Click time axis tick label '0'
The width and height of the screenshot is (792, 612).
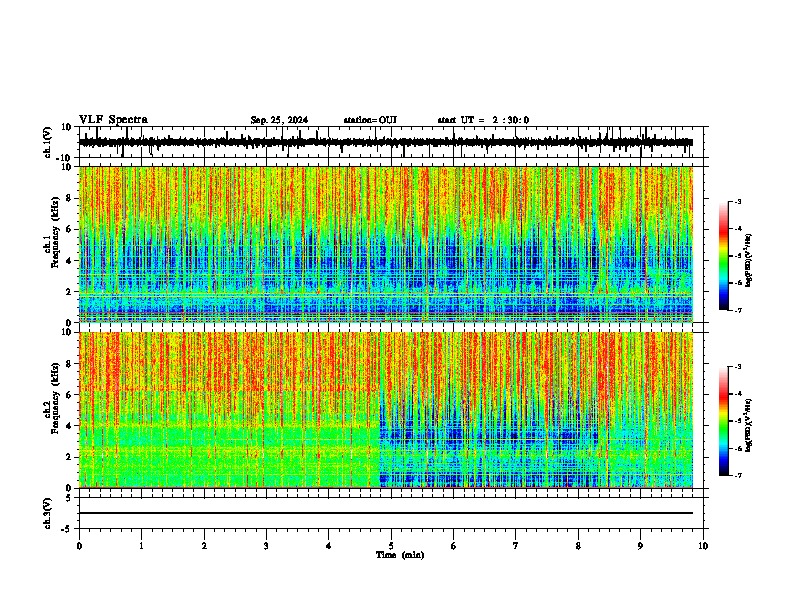(79, 546)
